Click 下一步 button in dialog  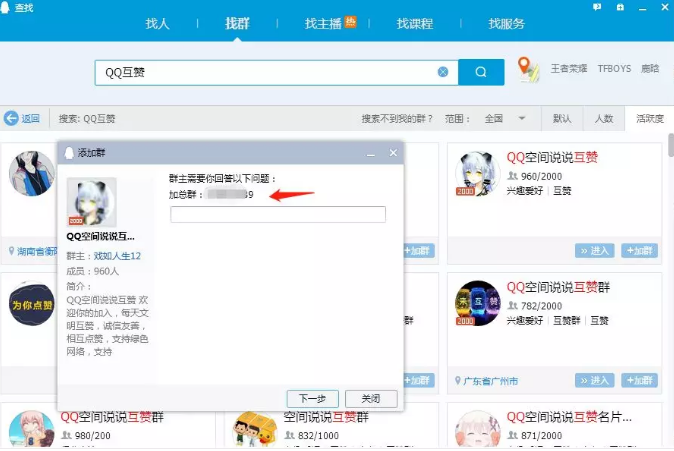pyautogui.click(x=312, y=398)
